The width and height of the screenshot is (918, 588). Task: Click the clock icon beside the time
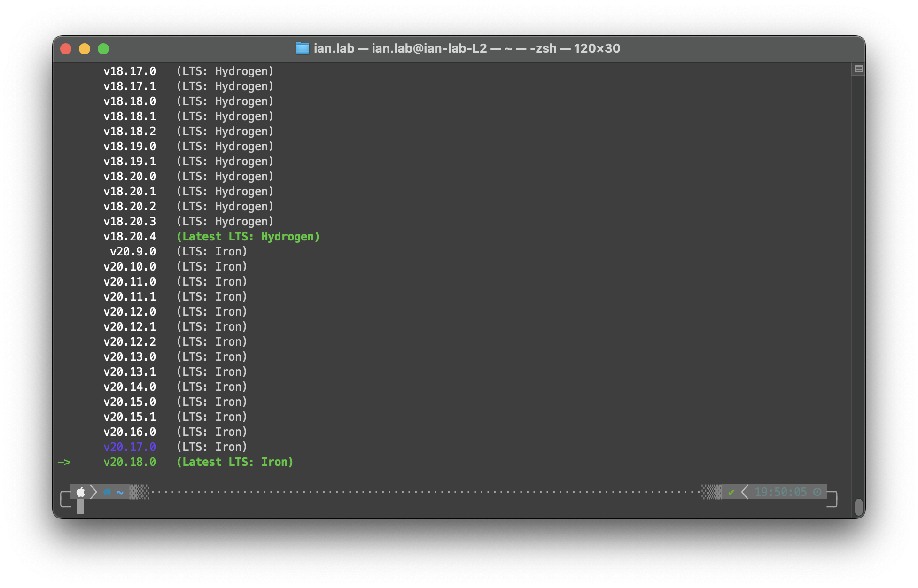pos(817,492)
